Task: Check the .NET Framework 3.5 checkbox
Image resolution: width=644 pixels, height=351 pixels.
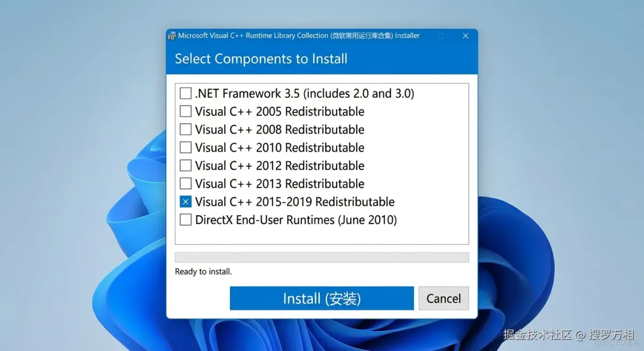Action: (185, 93)
